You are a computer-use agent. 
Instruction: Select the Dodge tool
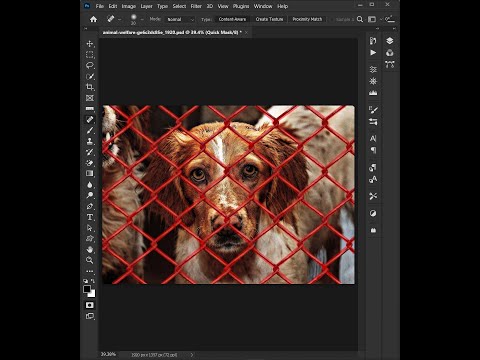pyautogui.click(x=90, y=195)
